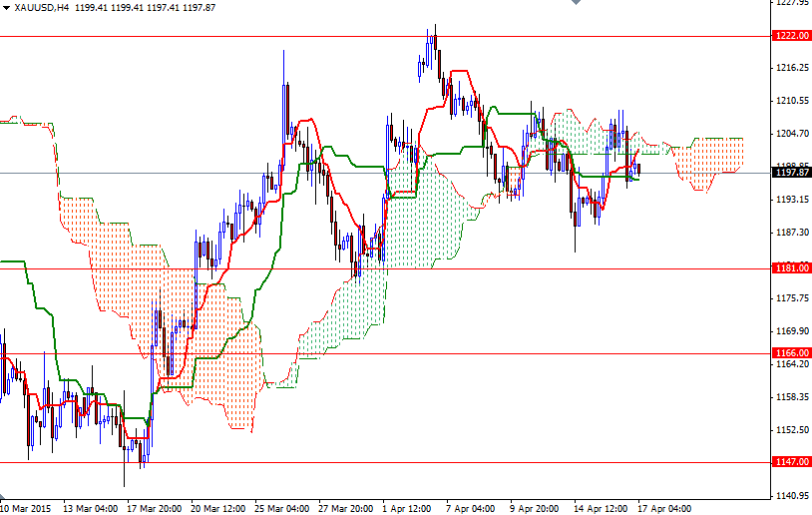
Task: Click the 10 Mar 2015 date label
Action: coord(27,507)
